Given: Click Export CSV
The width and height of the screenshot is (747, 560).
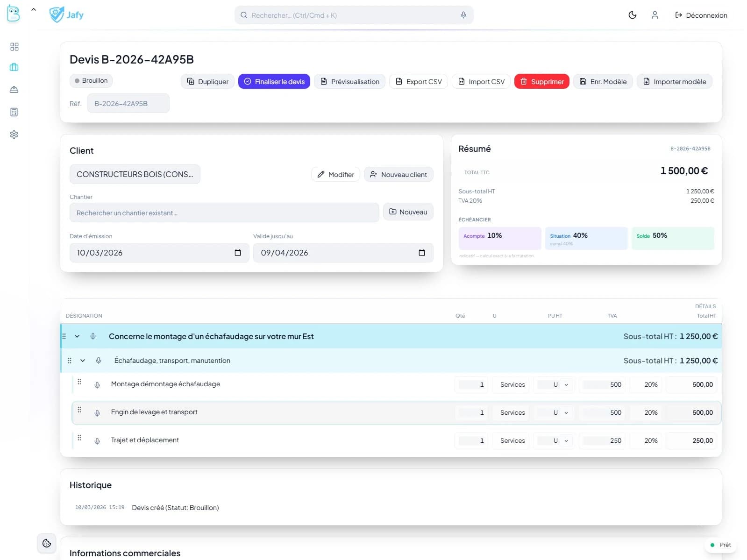Looking at the screenshot, I should [418, 81].
